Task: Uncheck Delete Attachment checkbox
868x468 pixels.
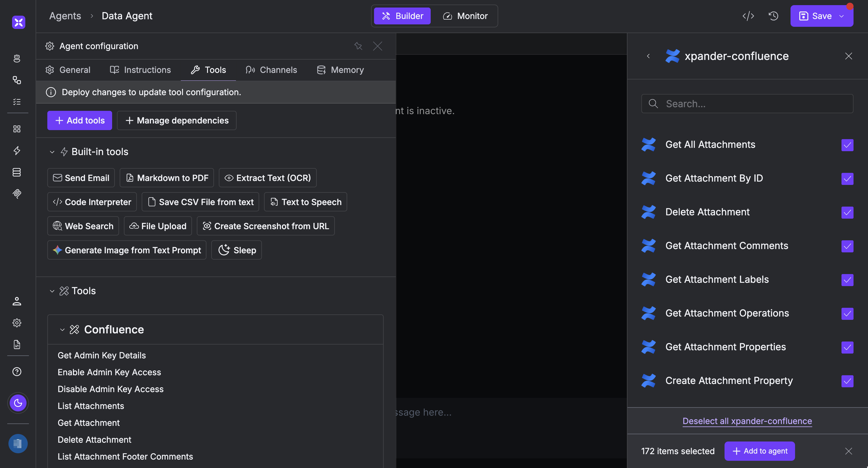Action: (847, 212)
